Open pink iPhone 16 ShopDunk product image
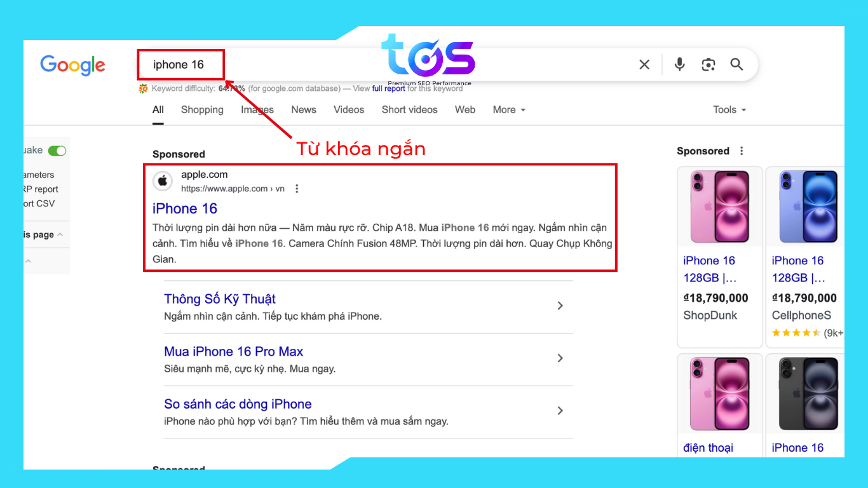Screen dimensions: 868x488 tap(719, 207)
